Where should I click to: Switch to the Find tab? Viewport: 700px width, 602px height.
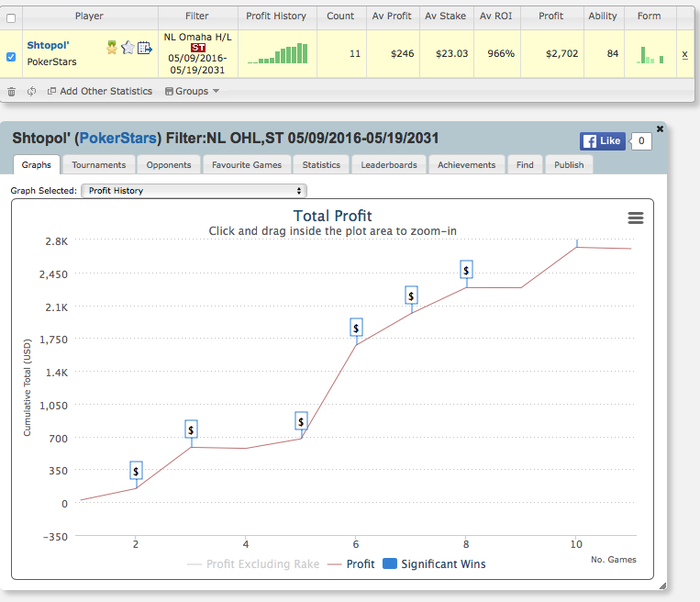pos(525,165)
